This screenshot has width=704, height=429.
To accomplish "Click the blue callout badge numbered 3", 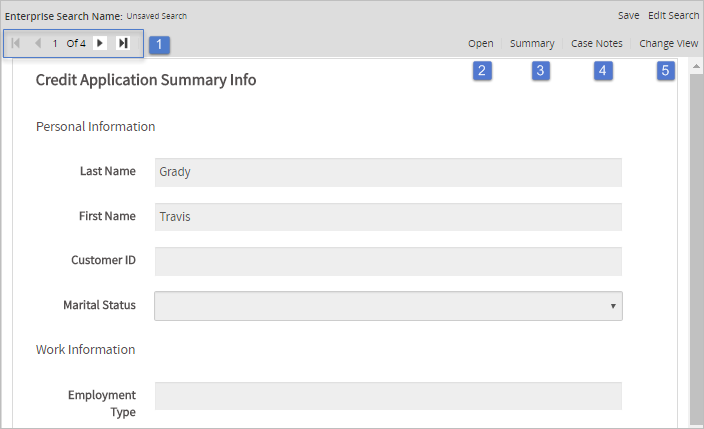I will [541, 70].
